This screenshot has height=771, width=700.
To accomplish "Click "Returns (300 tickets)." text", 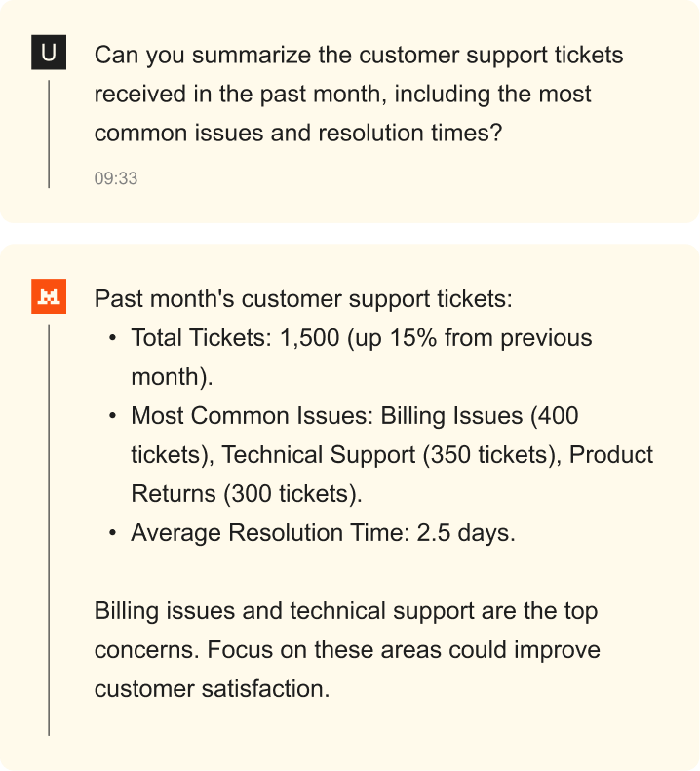I will point(246,494).
